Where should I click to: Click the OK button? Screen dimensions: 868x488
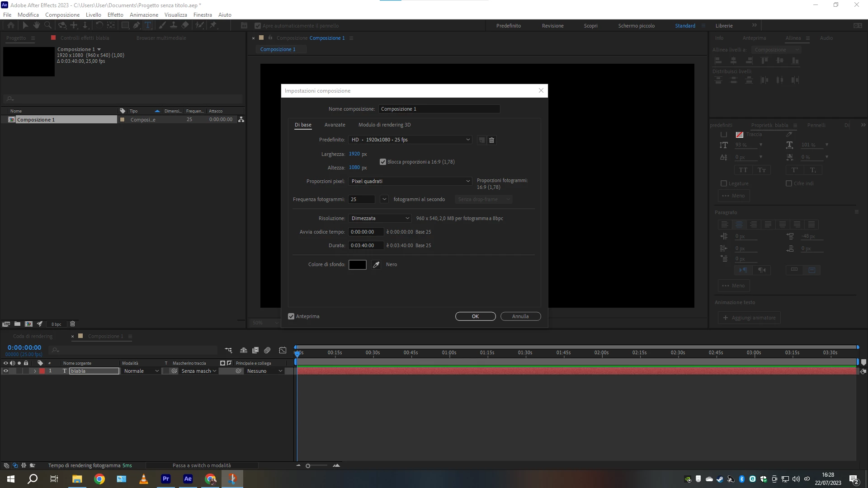point(475,316)
